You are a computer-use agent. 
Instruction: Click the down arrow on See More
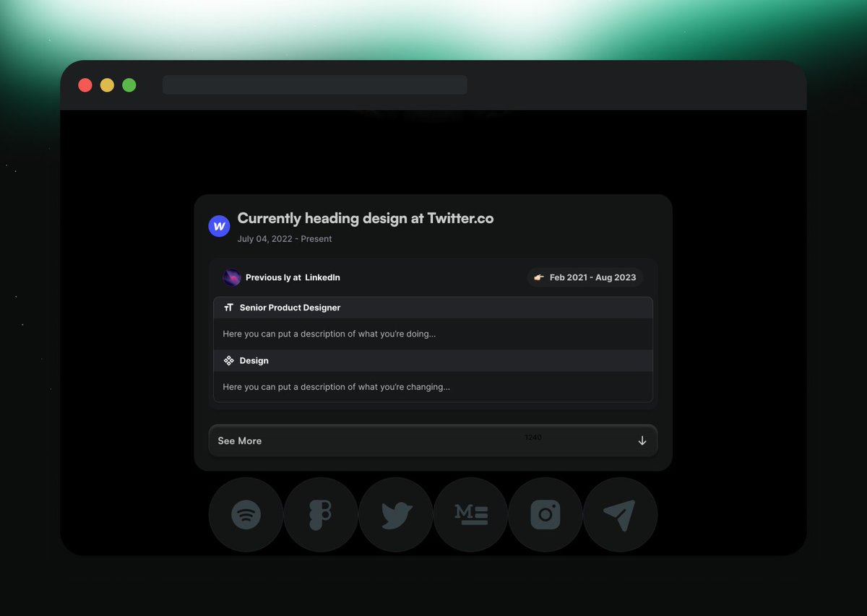pyautogui.click(x=642, y=441)
